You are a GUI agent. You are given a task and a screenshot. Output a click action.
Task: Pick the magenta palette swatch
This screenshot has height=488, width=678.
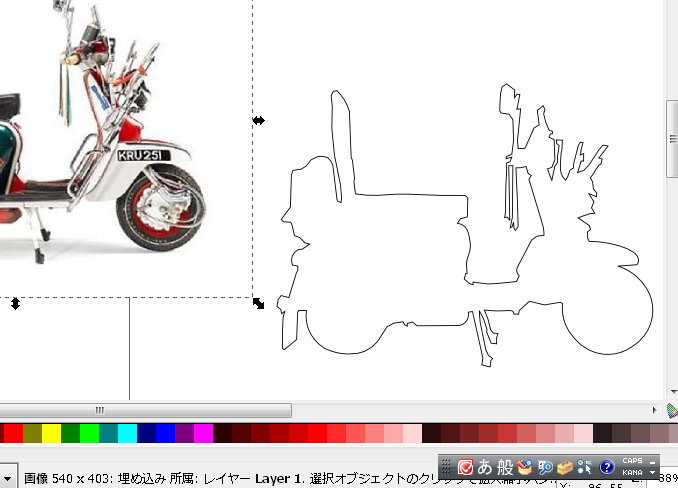(x=204, y=434)
